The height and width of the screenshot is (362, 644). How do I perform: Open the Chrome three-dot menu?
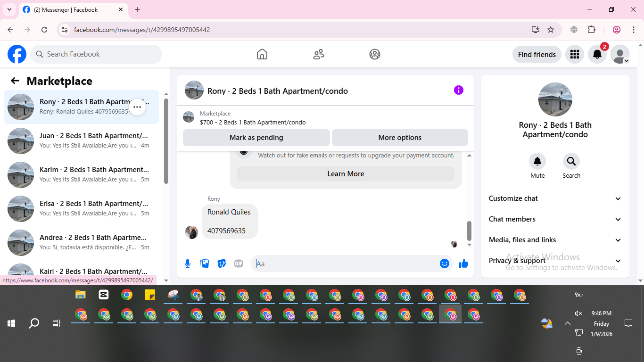(634, 30)
